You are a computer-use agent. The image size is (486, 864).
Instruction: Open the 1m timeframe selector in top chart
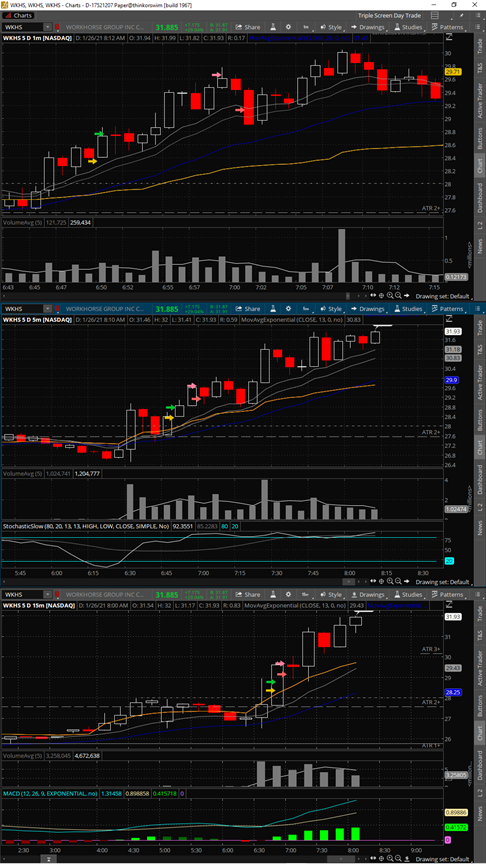point(305,26)
